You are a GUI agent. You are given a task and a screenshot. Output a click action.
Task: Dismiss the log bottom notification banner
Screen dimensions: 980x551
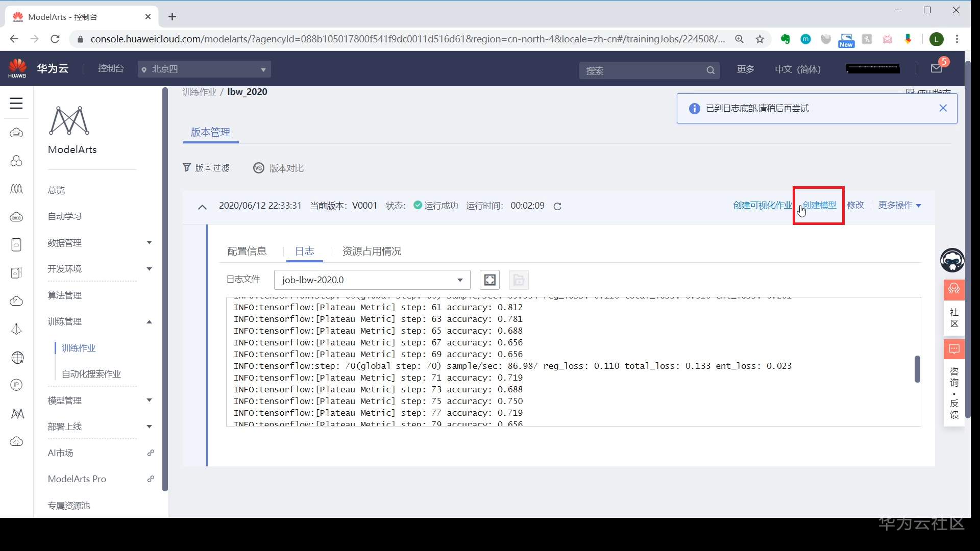[x=943, y=108]
